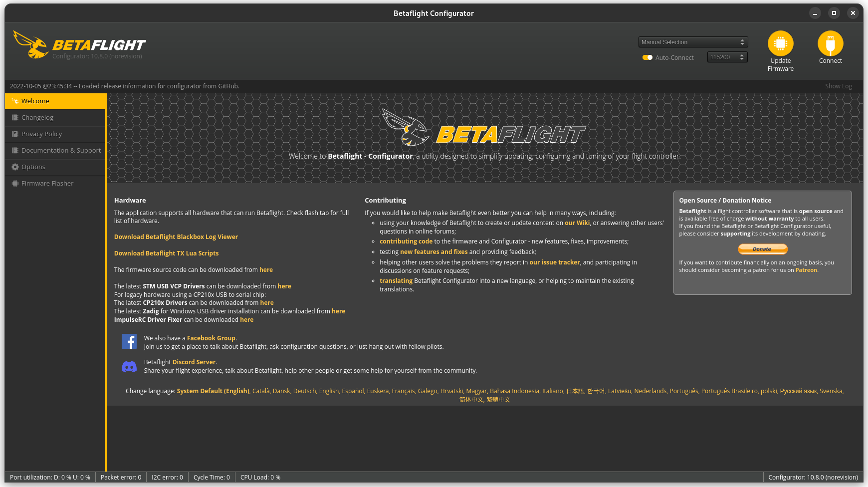Click Show Log link
Image resolution: width=868 pixels, height=487 pixels.
pyautogui.click(x=838, y=86)
